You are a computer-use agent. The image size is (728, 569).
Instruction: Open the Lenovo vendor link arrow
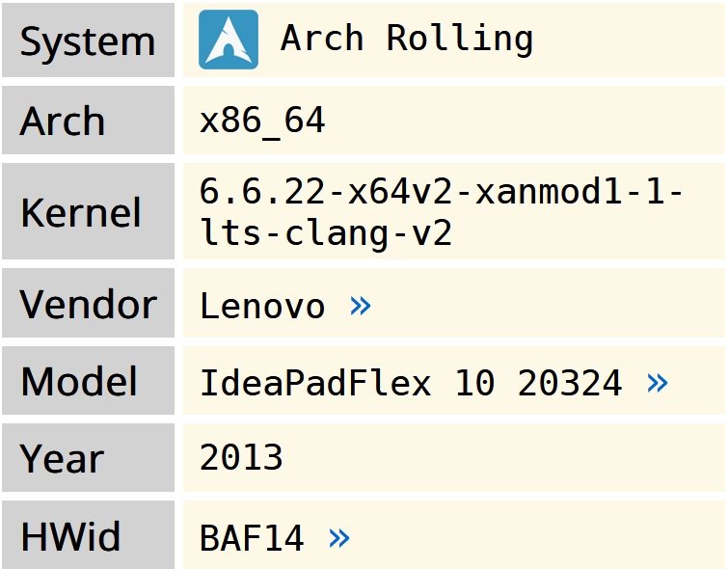361,306
